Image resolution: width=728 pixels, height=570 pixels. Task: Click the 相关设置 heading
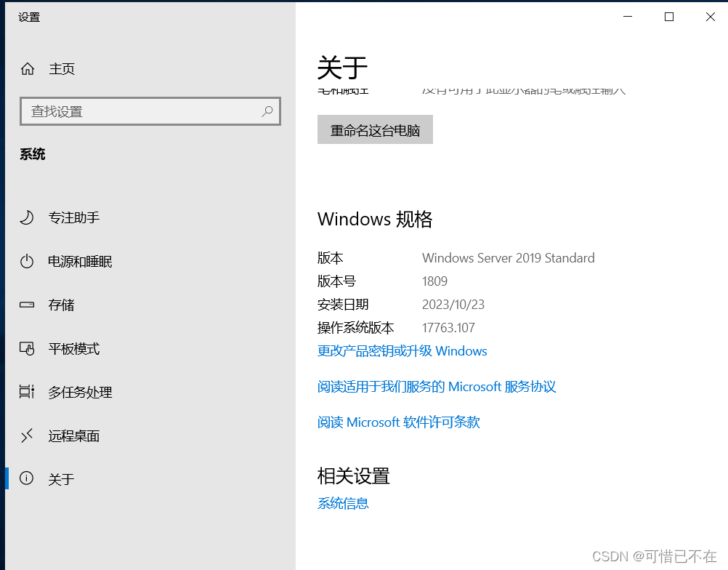pyautogui.click(x=354, y=475)
